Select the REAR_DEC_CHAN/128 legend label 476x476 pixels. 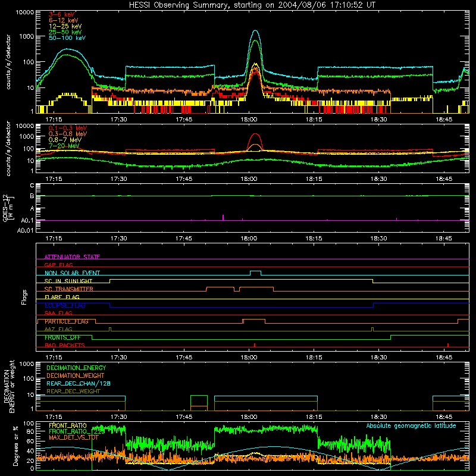point(79,383)
